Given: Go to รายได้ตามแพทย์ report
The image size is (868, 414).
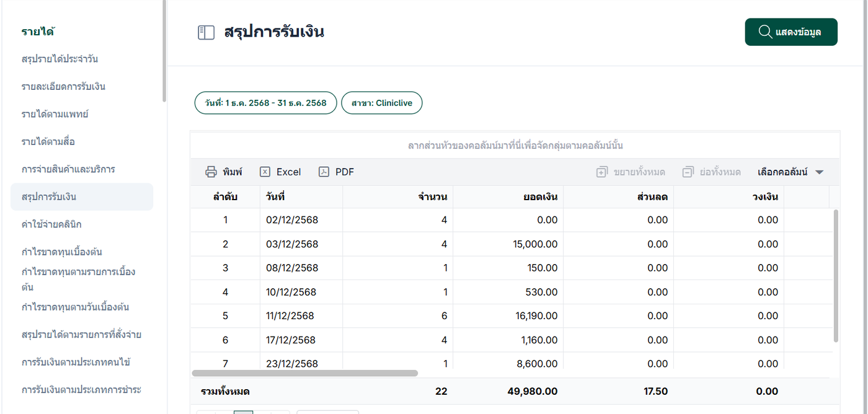Looking at the screenshot, I should (x=56, y=114).
